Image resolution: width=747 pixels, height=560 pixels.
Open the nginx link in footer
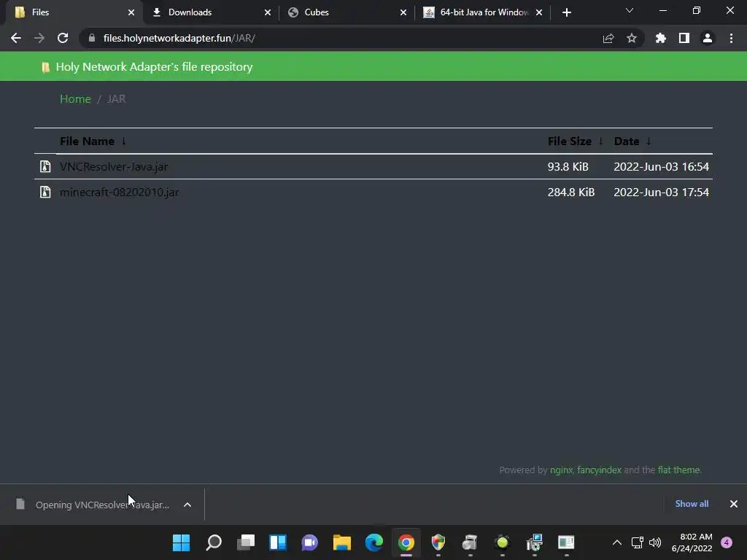pos(561,470)
